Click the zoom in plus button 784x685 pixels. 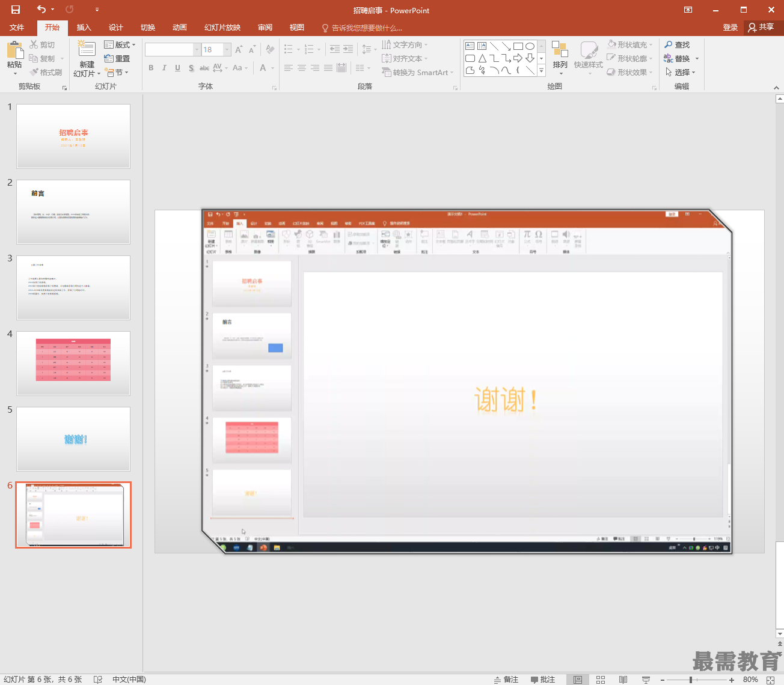732,680
